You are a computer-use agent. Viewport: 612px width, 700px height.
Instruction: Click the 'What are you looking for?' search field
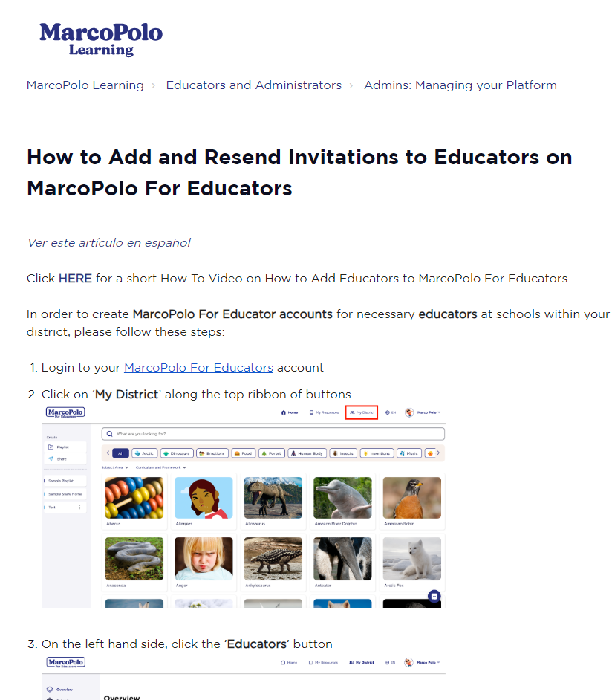[x=275, y=433]
